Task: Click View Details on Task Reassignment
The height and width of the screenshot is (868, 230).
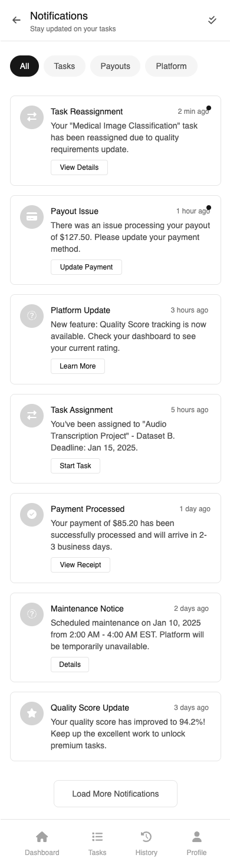Action: 79,167
